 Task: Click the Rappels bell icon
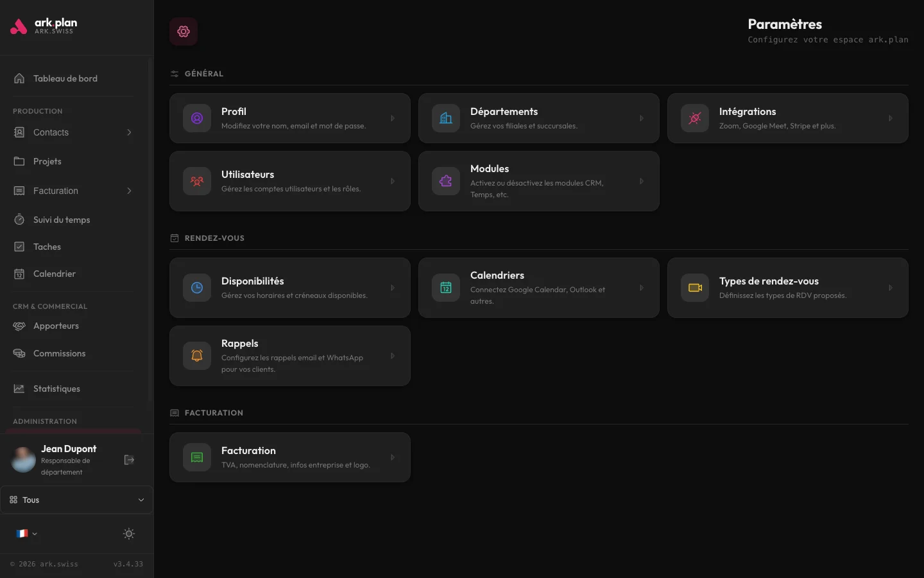pos(197,356)
